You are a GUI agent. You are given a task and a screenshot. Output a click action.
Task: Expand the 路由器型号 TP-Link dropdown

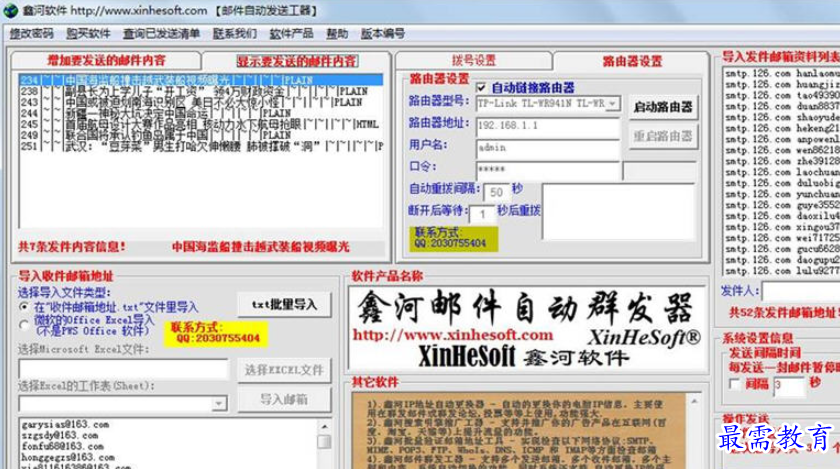(x=613, y=103)
